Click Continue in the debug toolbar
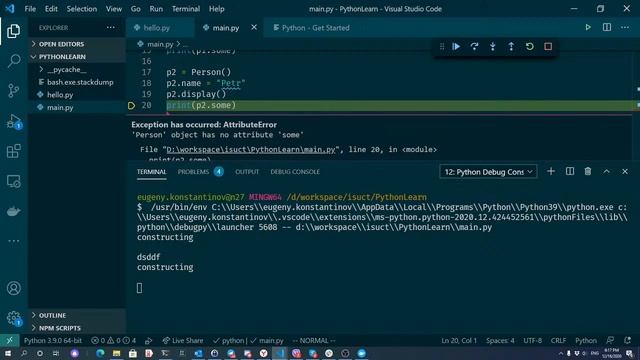 click(456, 47)
